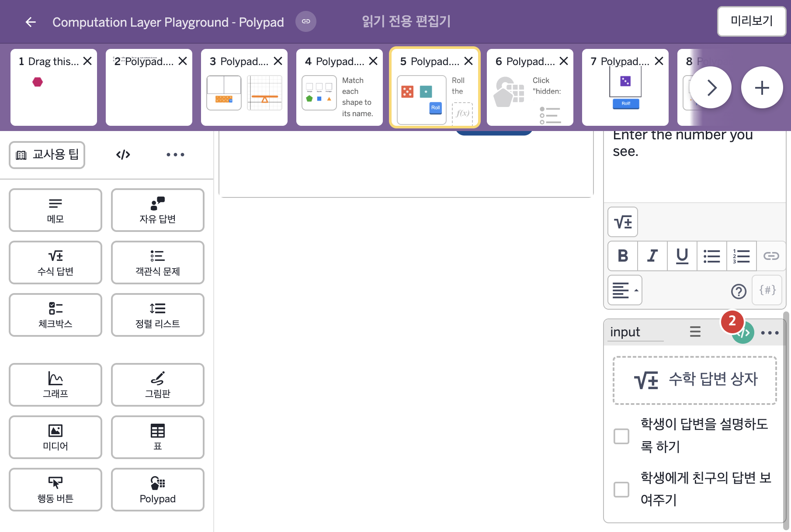Screen dimensions: 791x532
Task: Add a Polypad component
Action: point(158,490)
